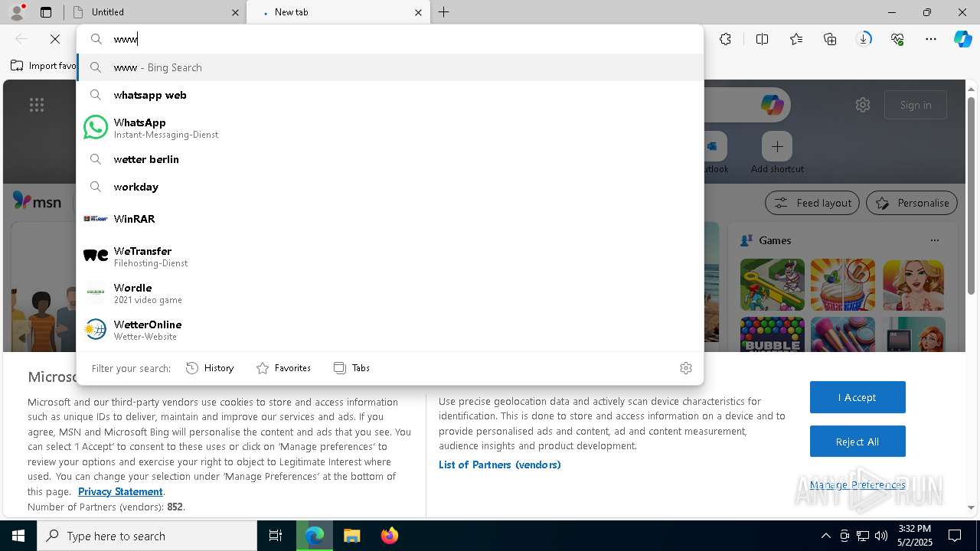The height and width of the screenshot is (551, 980).
Task: Open the Bubble Shooter game thumbnail
Action: (773, 334)
